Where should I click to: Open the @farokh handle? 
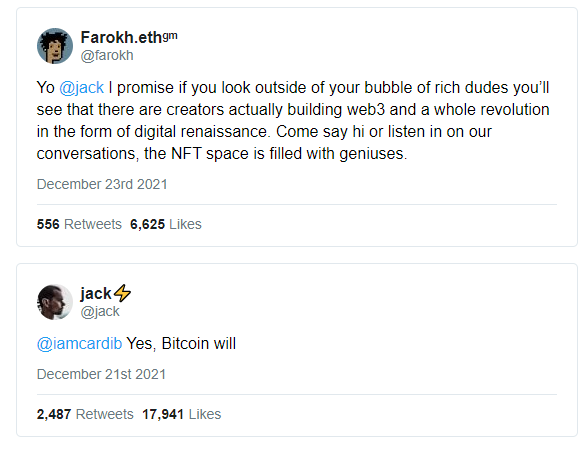point(107,55)
